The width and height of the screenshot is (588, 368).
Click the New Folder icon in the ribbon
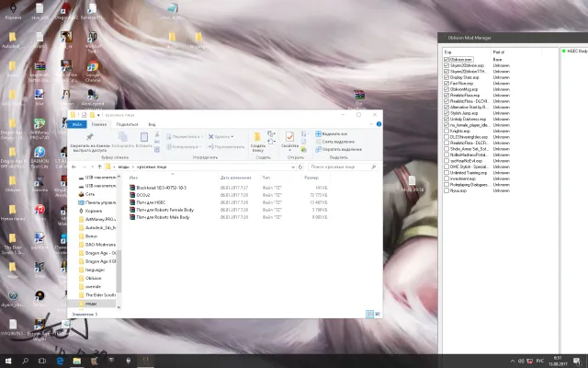pyautogui.click(x=258, y=139)
